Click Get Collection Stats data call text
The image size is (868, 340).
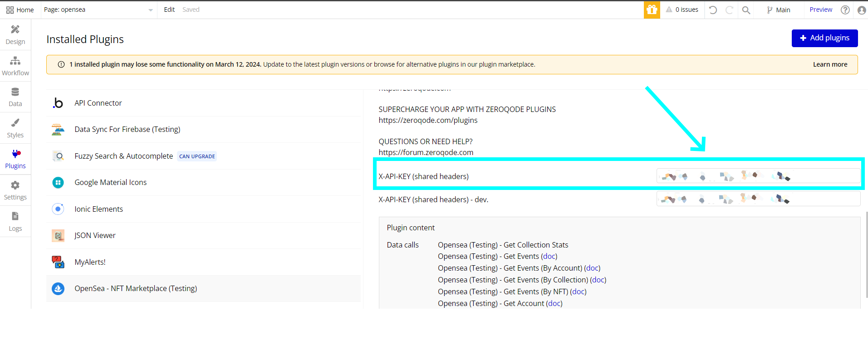click(x=503, y=245)
